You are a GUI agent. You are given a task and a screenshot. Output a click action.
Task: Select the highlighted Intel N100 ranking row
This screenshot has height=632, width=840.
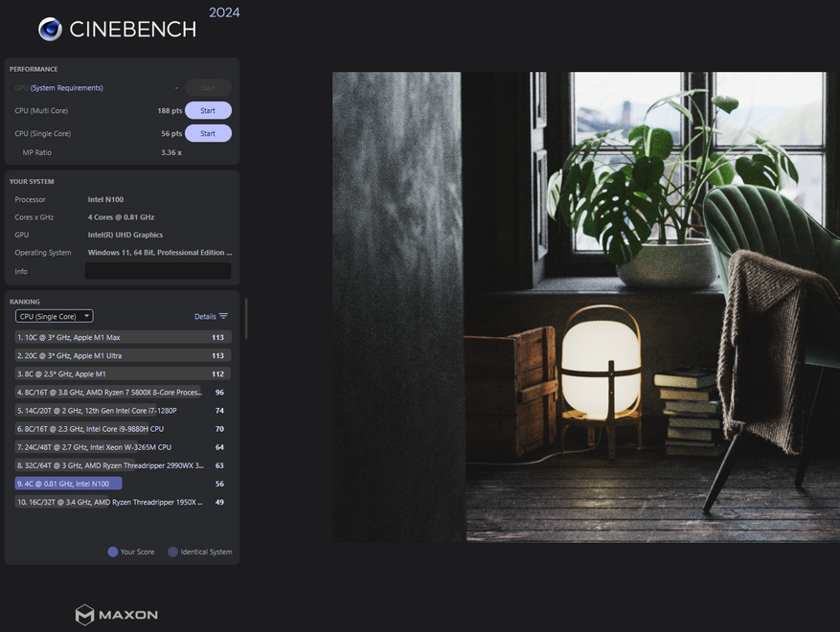click(124, 484)
